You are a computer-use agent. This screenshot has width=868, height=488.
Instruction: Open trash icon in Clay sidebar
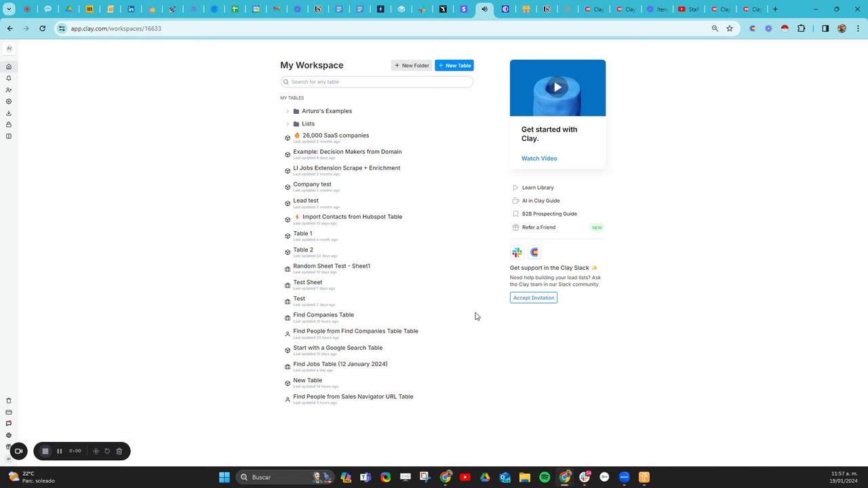(x=9, y=401)
